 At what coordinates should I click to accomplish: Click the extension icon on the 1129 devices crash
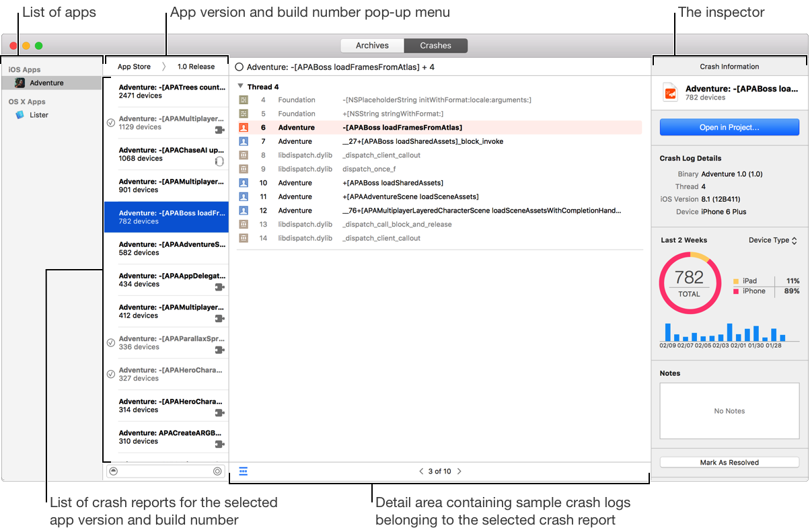point(219,130)
